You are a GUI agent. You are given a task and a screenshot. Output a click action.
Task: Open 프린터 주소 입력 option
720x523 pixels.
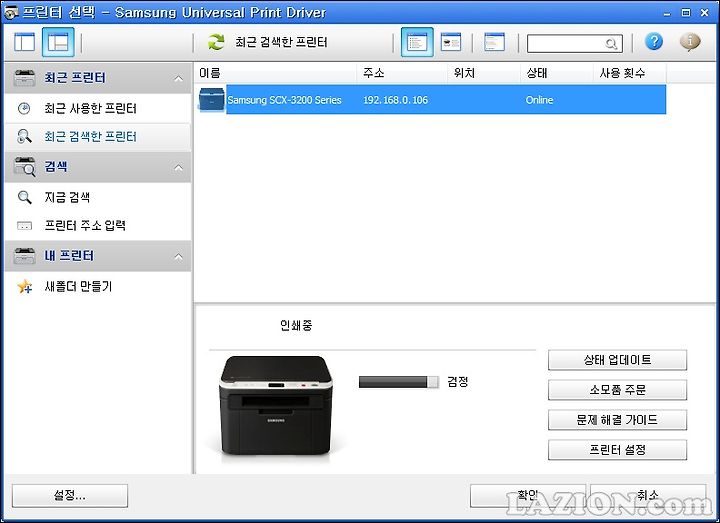pyautogui.click(x=85, y=225)
